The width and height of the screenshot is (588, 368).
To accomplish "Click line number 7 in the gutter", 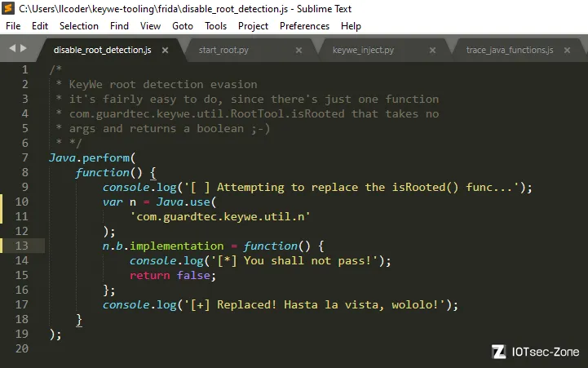I will click(24, 157).
